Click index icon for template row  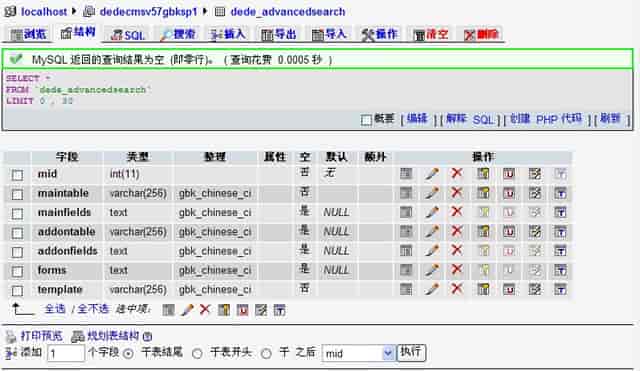[535, 289]
